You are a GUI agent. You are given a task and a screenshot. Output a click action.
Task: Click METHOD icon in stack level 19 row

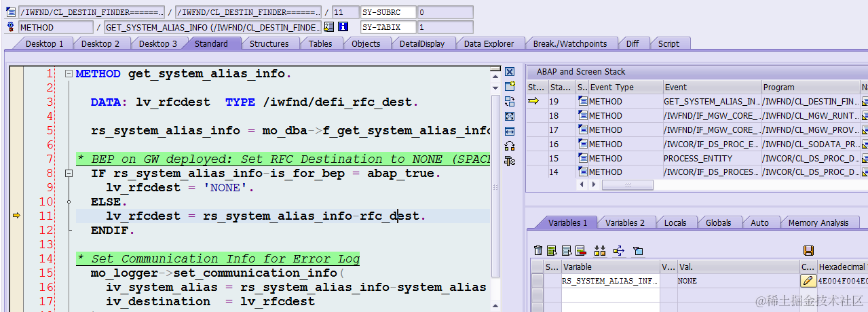point(582,101)
